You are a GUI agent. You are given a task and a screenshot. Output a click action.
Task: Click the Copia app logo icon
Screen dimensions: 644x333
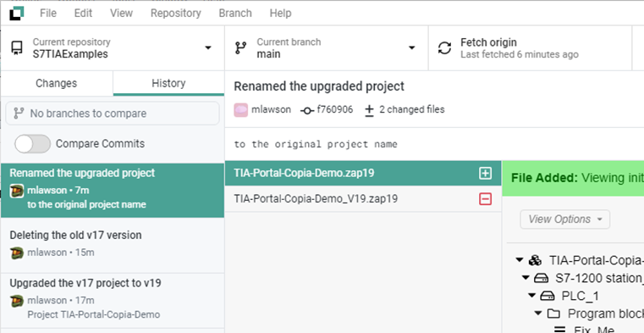pyautogui.click(x=16, y=14)
